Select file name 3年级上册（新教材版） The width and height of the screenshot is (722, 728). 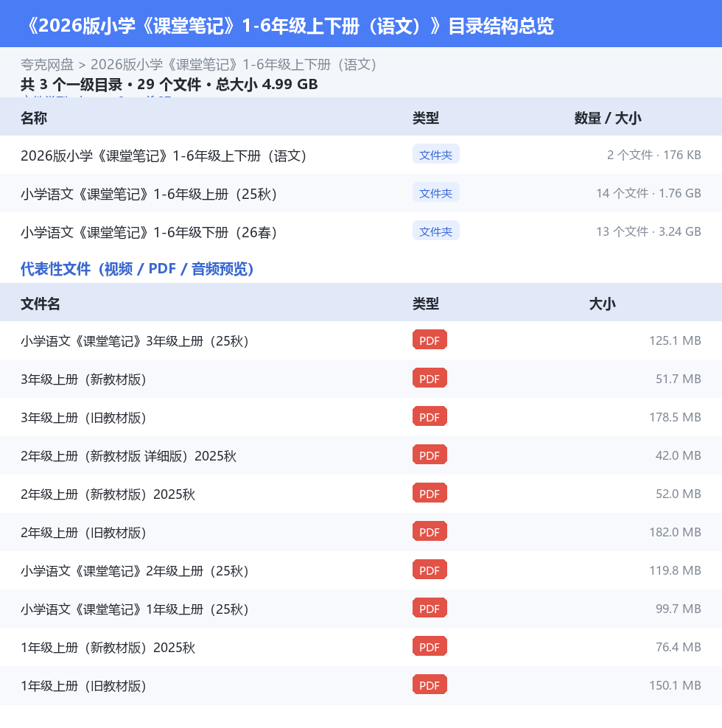[83, 379]
